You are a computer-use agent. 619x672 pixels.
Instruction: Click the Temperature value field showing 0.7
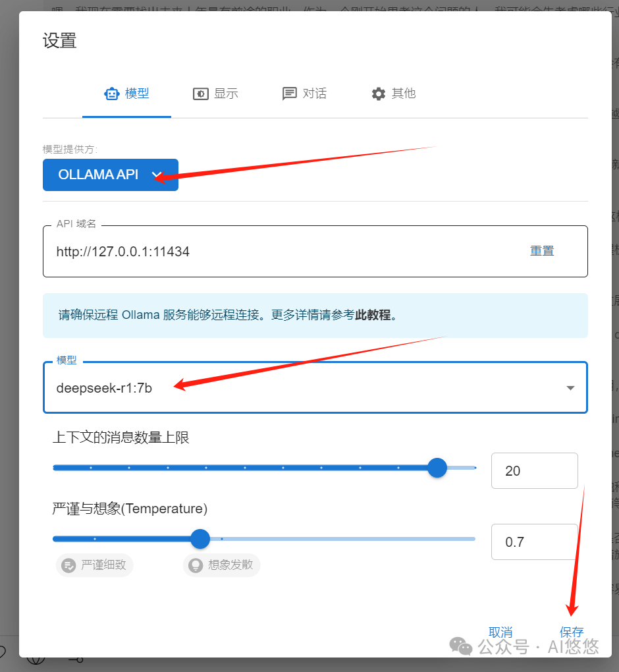point(535,542)
